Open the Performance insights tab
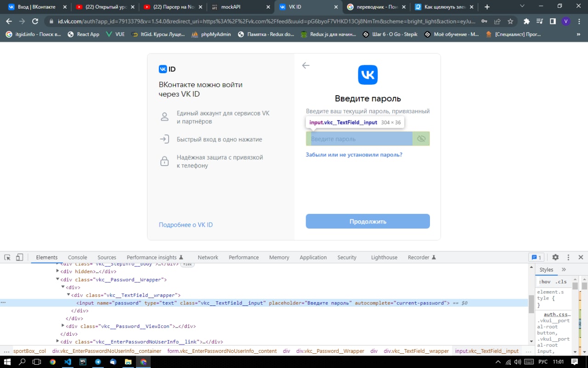 click(155, 258)
